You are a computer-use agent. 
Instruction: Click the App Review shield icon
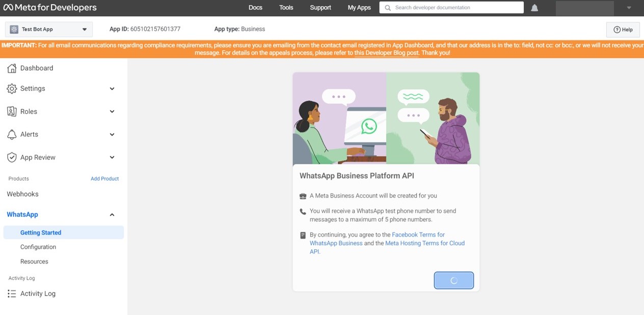[x=12, y=157]
